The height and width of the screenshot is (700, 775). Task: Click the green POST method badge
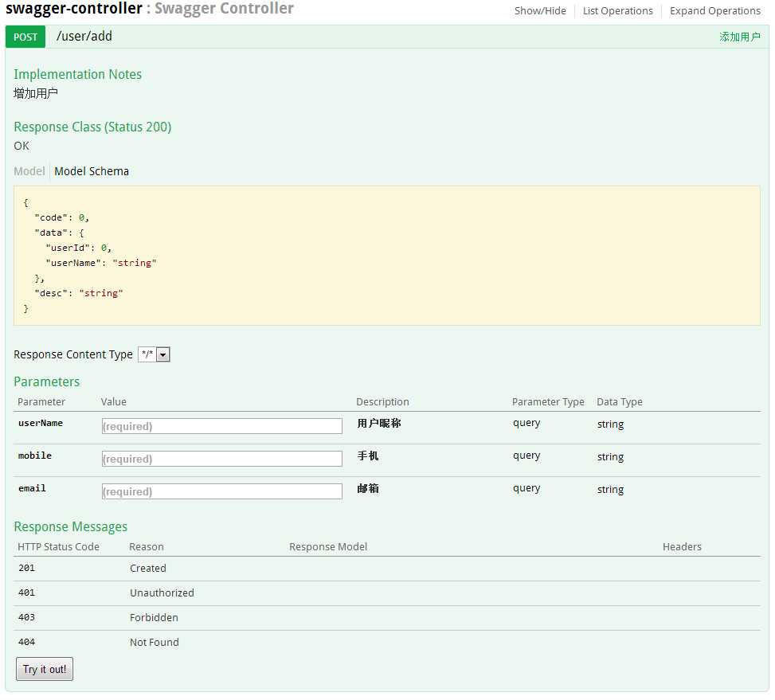tap(25, 37)
